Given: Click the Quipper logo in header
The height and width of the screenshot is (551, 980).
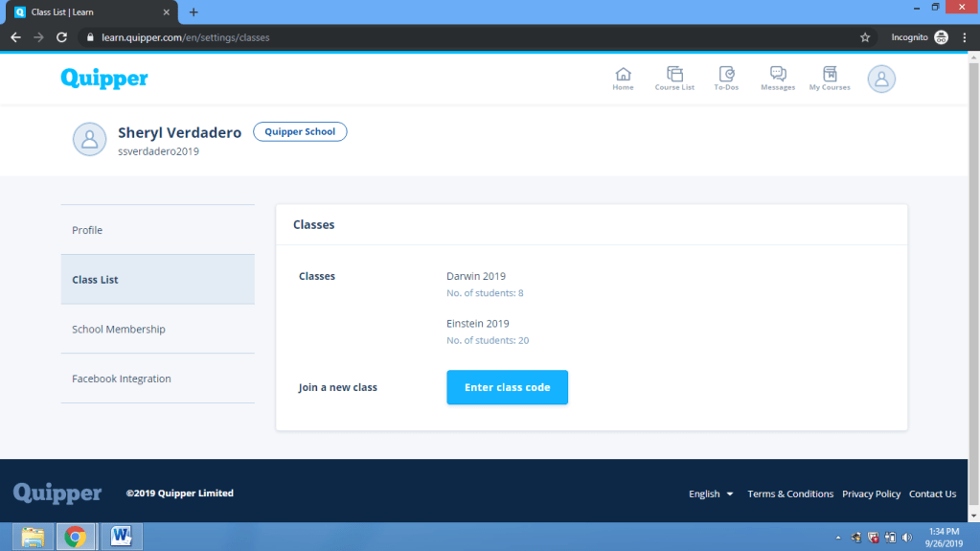Looking at the screenshot, I should [104, 79].
